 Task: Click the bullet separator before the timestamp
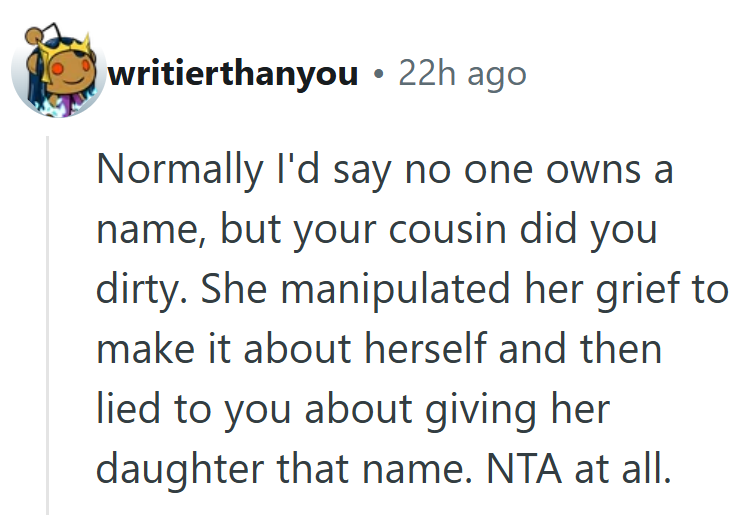[377, 73]
